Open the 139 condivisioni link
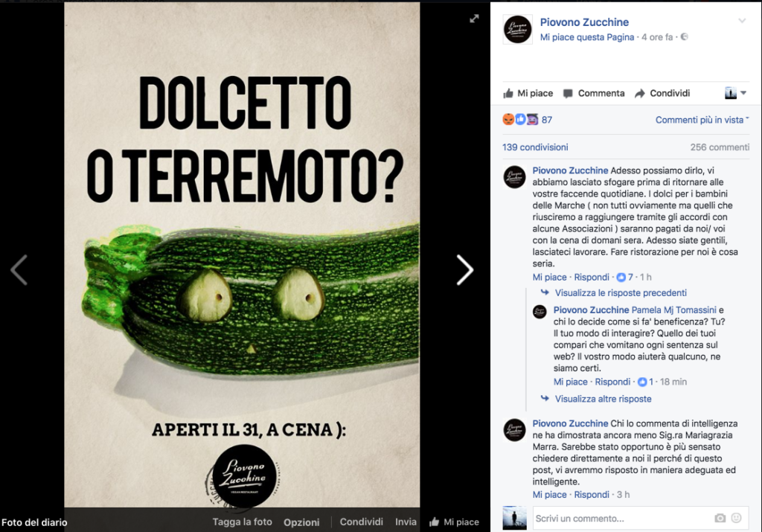 [535, 147]
